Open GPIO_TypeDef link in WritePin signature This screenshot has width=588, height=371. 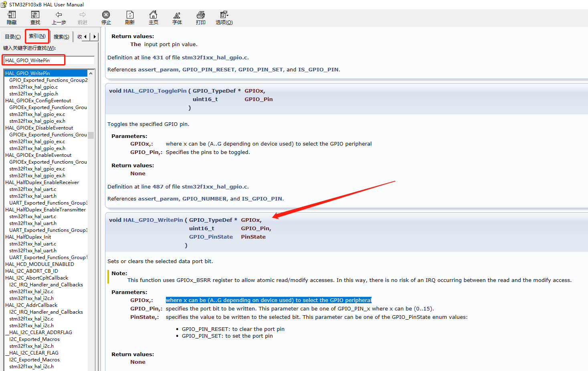point(210,220)
